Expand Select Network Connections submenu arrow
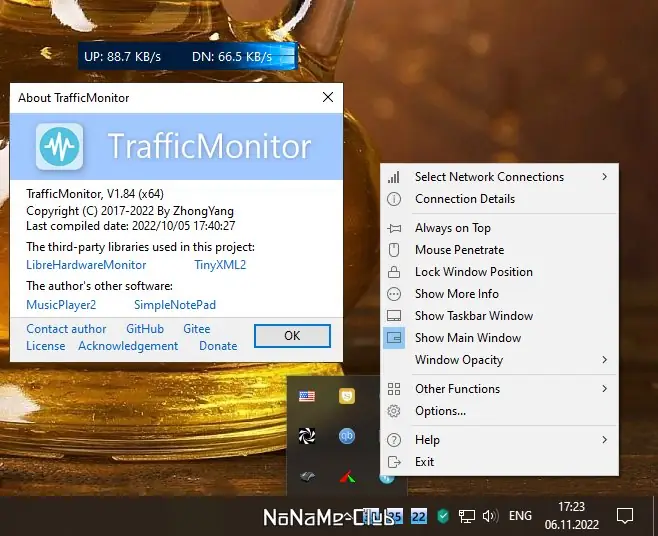The image size is (658, 536). point(604,177)
